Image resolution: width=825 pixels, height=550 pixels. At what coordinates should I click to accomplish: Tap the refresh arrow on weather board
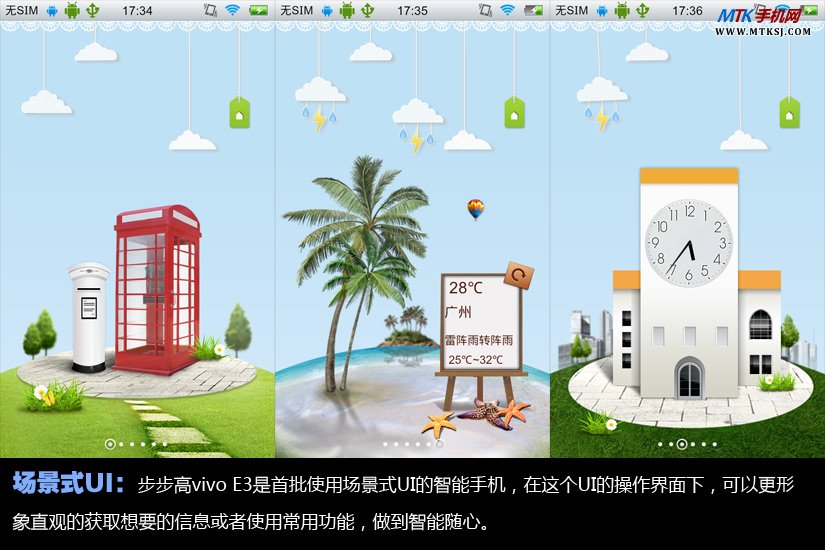tap(518, 275)
